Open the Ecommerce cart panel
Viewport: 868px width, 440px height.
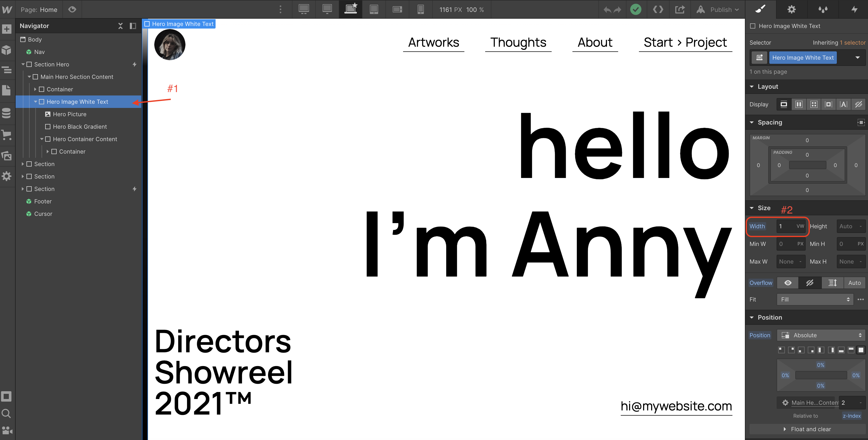pos(7,135)
